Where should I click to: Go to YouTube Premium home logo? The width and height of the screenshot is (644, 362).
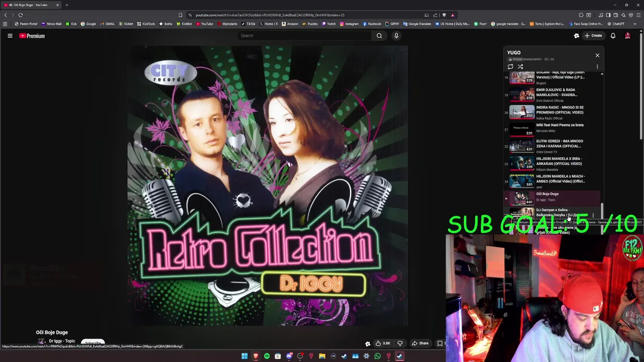(x=32, y=36)
